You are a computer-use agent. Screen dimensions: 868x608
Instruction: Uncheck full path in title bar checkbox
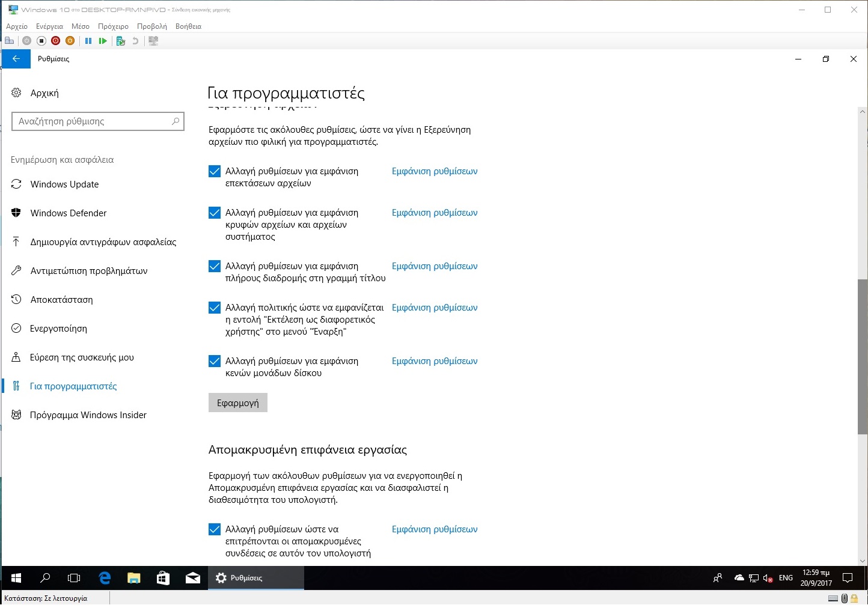215,266
